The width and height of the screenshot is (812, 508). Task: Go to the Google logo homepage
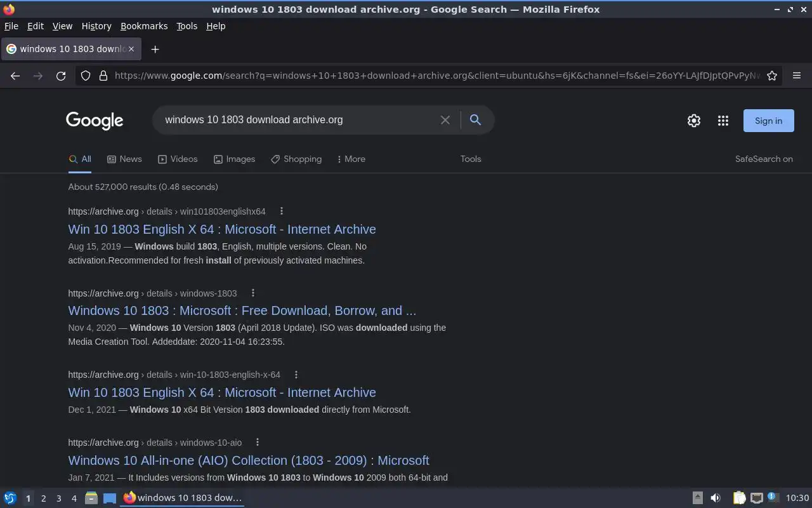pyautogui.click(x=95, y=121)
